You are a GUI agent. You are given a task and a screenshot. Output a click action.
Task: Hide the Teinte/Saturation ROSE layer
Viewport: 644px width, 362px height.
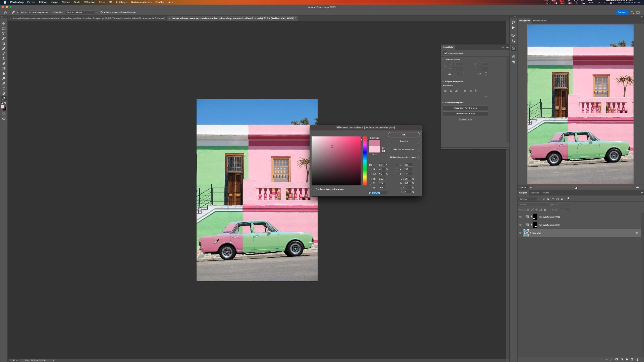pyautogui.click(x=521, y=217)
